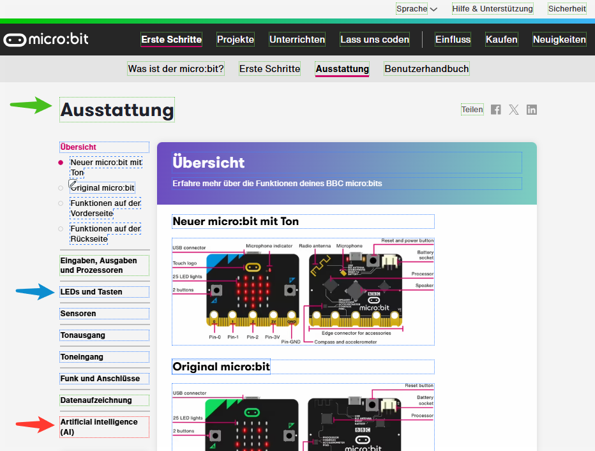595x451 pixels.
Task: Open the Kaufen menu item
Action: [501, 39]
